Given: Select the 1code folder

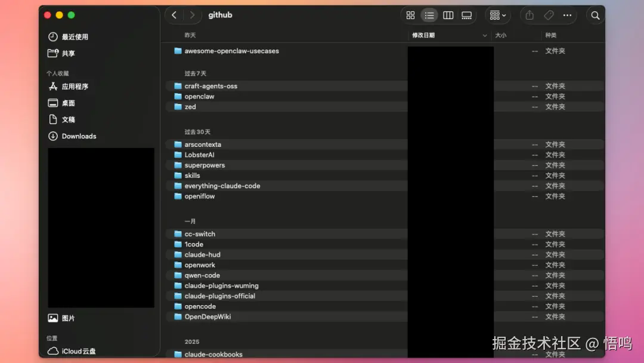Looking at the screenshot, I should (x=194, y=244).
